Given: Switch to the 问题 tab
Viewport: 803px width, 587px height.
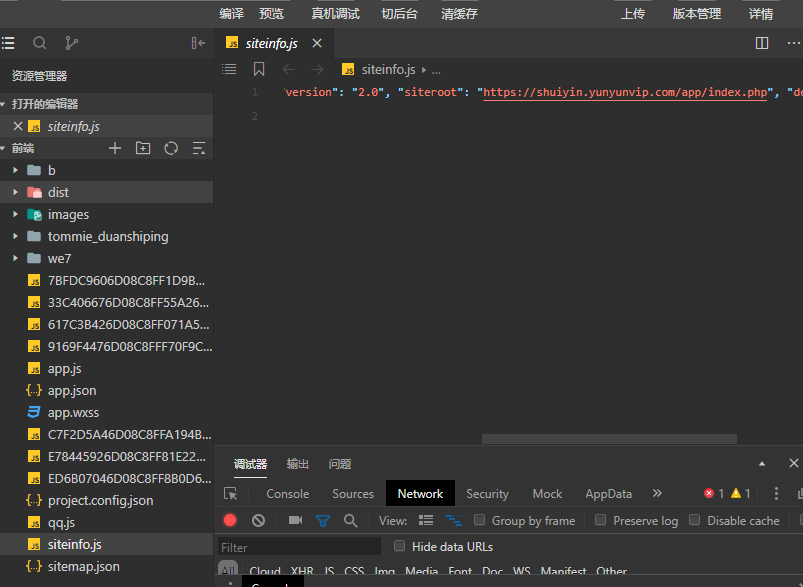Looking at the screenshot, I should pyautogui.click(x=340, y=464).
